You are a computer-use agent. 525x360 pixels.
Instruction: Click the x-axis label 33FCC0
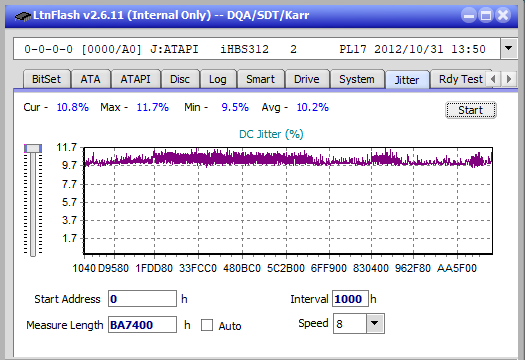tap(198, 268)
